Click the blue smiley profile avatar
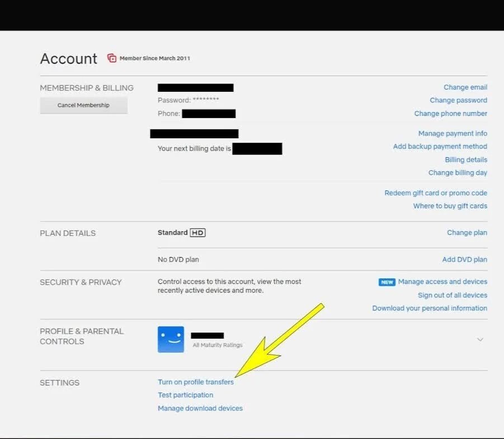The height and width of the screenshot is (439, 504). [171, 339]
